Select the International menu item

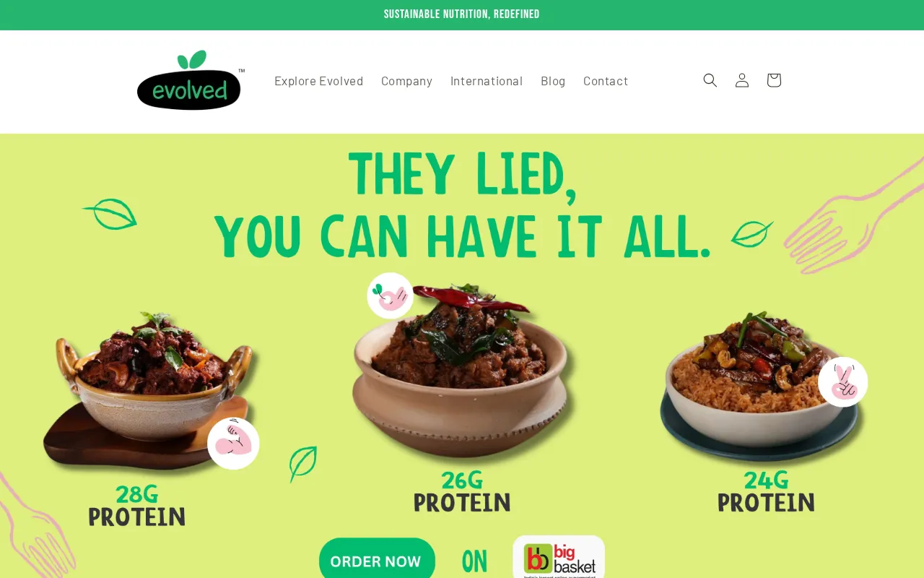[487, 80]
